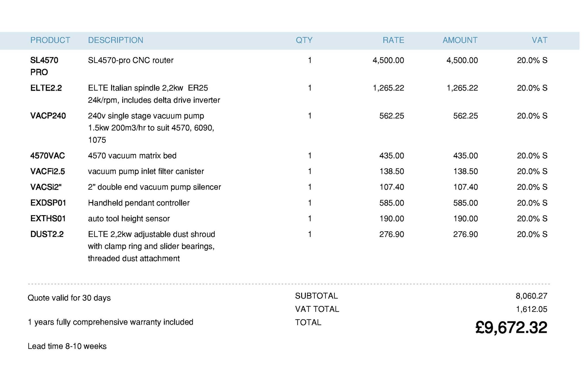Click the total £9,672.32

pyautogui.click(x=511, y=328)
